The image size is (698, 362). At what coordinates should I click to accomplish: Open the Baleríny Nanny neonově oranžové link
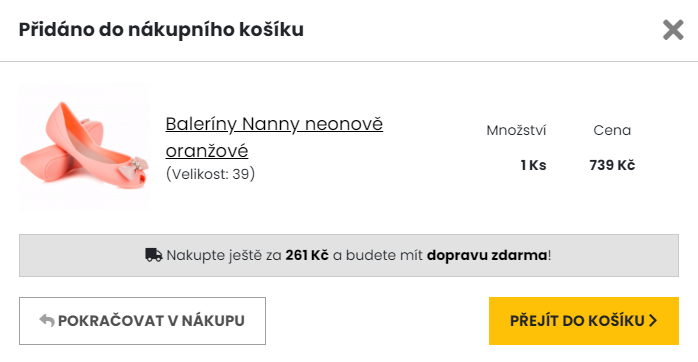274,137
